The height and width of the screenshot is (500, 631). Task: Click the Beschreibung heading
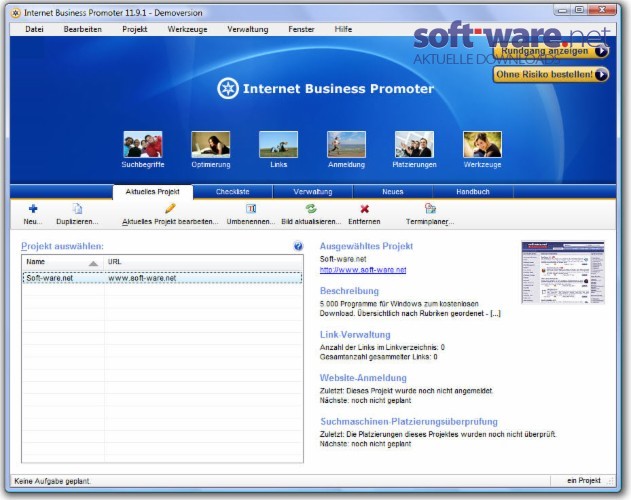349,291
